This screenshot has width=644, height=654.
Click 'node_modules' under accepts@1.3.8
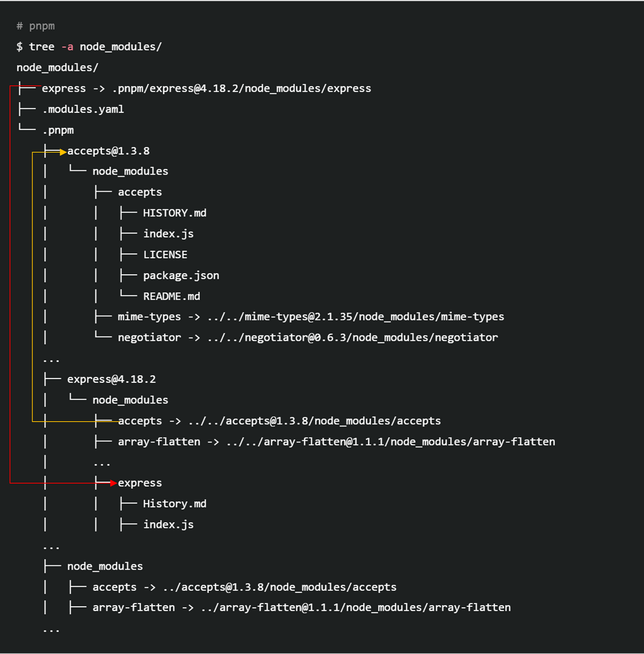[130, 171]
